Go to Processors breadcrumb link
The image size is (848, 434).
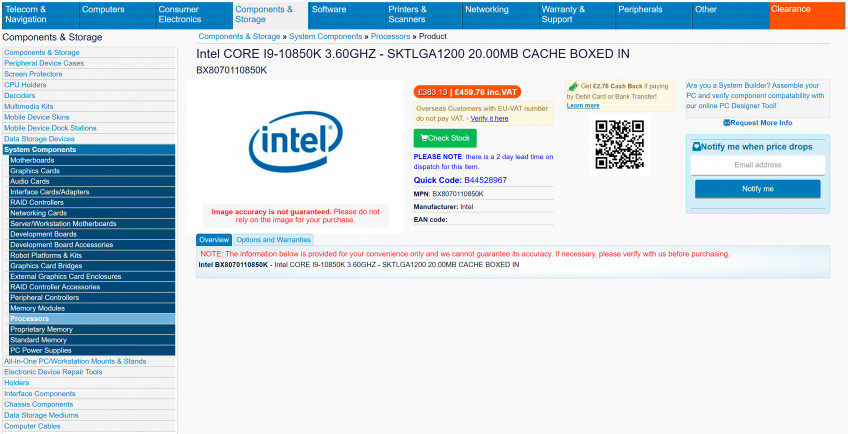[390, 36]
